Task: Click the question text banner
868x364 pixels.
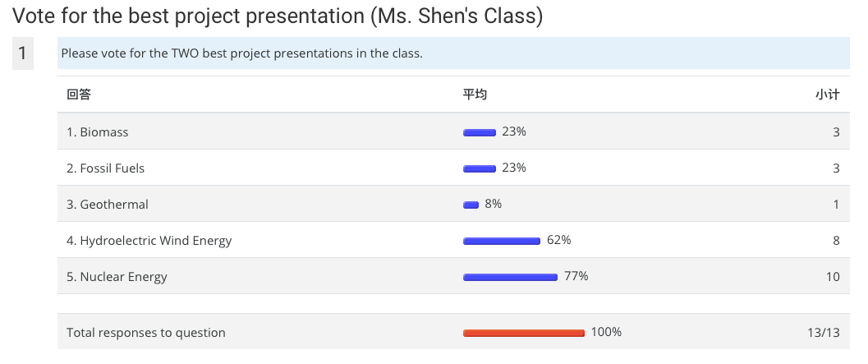Action: point(453,53)
